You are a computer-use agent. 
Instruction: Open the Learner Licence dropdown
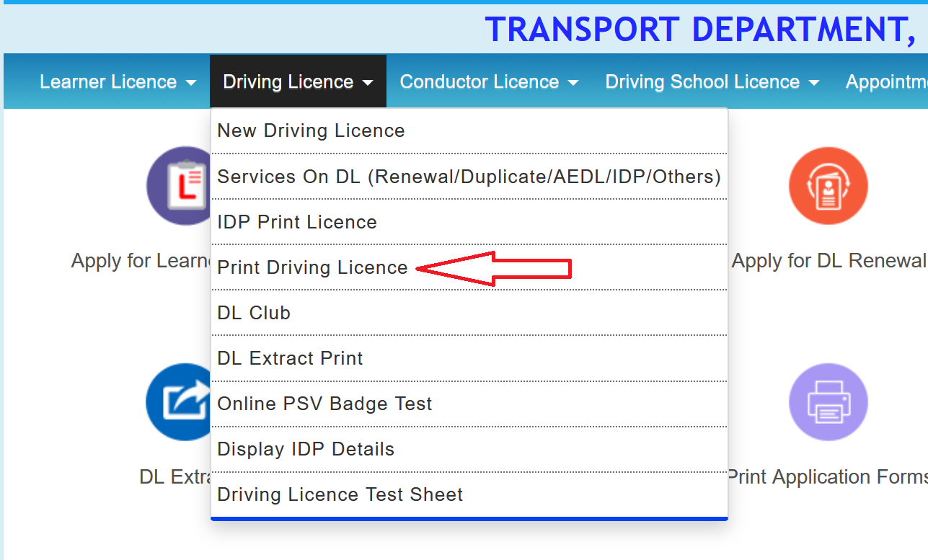(118, 81)
